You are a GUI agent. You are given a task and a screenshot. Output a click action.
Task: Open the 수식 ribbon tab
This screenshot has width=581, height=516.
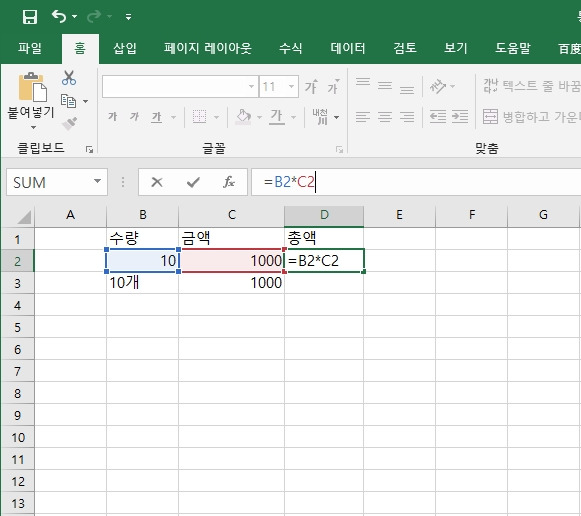290,48
